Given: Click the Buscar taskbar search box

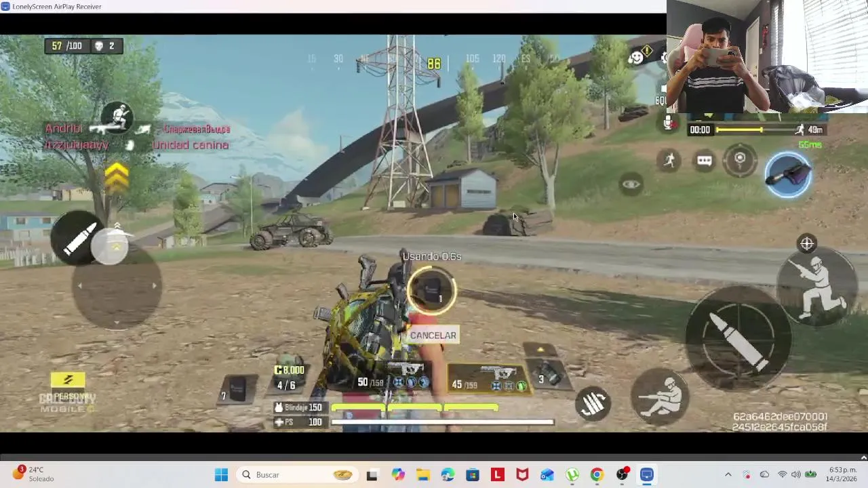Looking at the screenshot, I should click(297, 474).
